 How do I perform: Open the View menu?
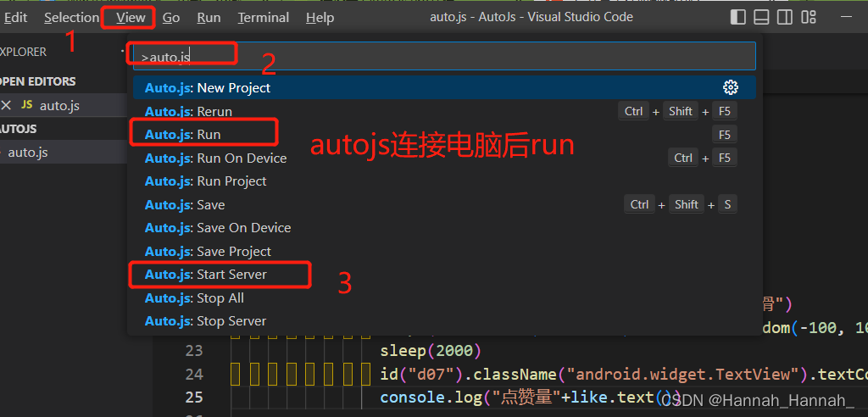coord(131,18)
